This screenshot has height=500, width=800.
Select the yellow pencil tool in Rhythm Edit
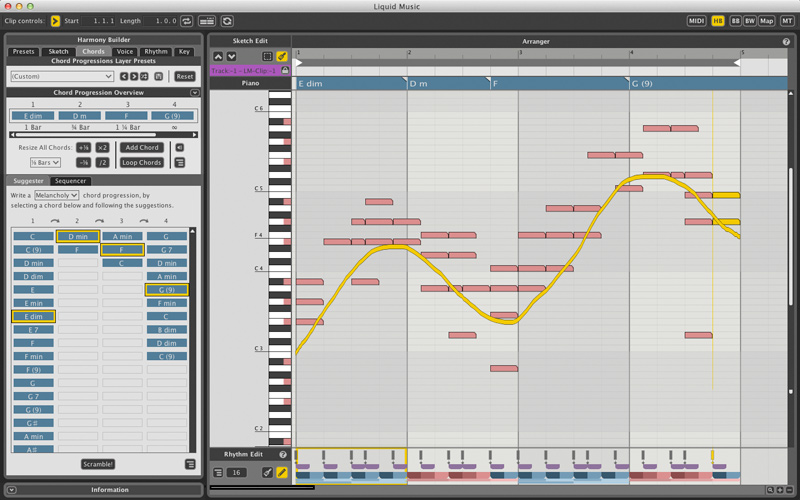tap(282, 472)
